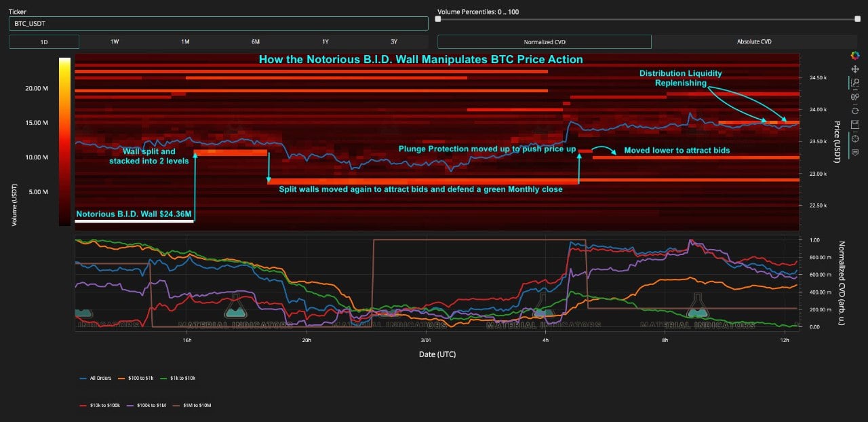Click the left Volume Percentiles slider handle
Image resolution: width=868 pixels, height=422 pixels.
point(438,19)
